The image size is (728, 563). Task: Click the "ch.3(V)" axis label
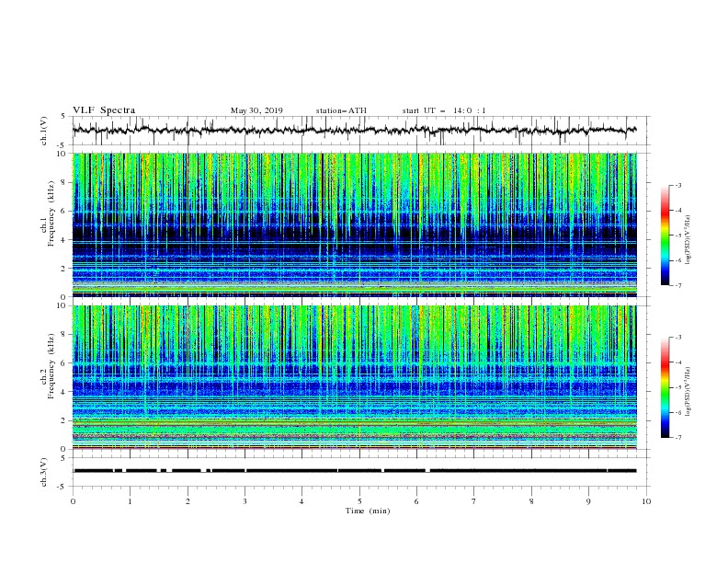point(44,472)
